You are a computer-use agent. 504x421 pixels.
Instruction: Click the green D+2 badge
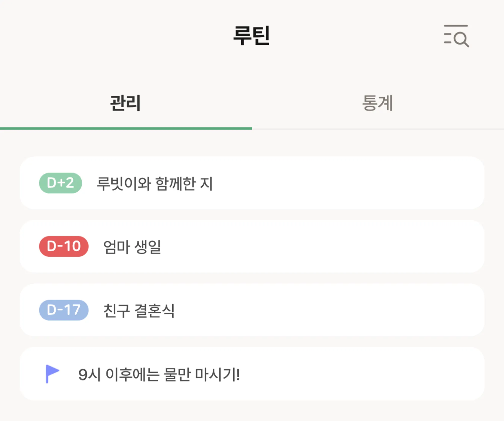tap(60, 183)
